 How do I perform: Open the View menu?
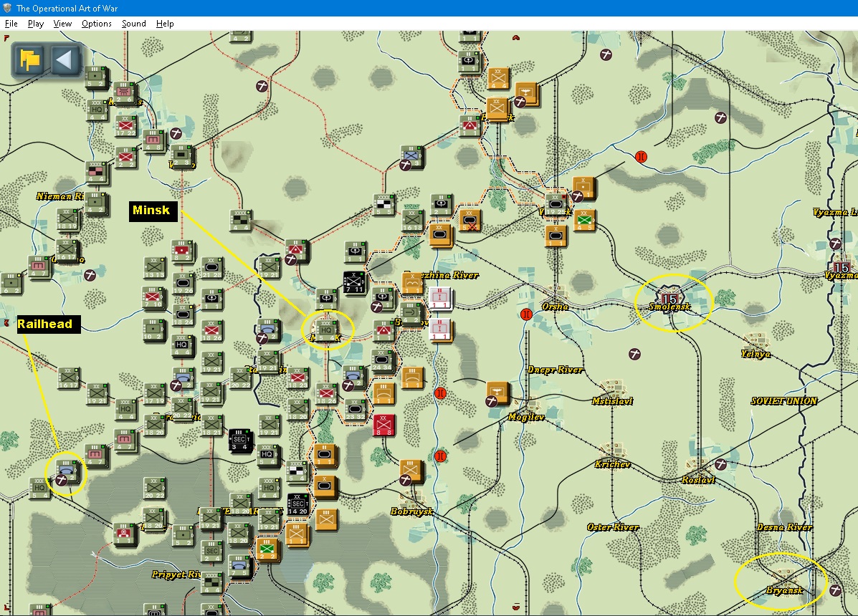62,24
